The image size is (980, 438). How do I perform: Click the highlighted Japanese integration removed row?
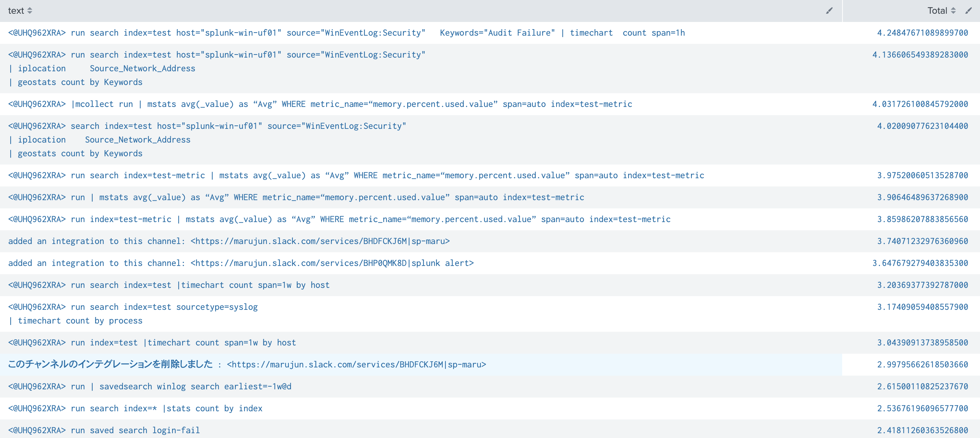(247, 365)
